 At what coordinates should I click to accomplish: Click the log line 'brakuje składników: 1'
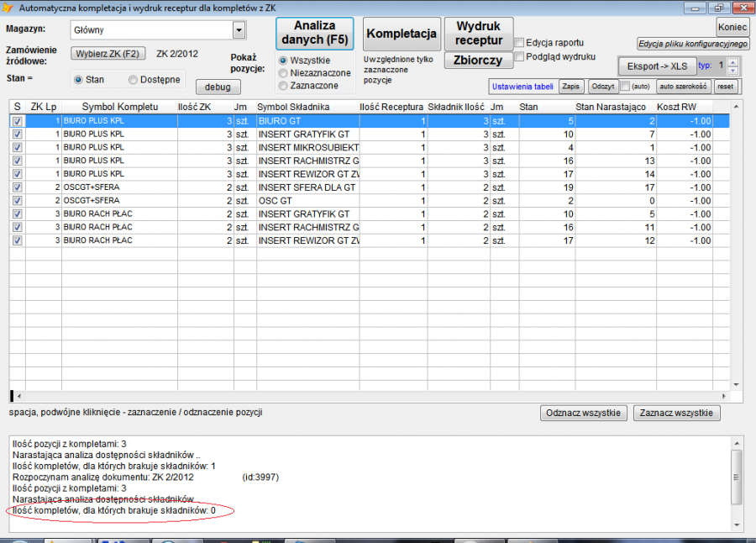tap(114, 467)
